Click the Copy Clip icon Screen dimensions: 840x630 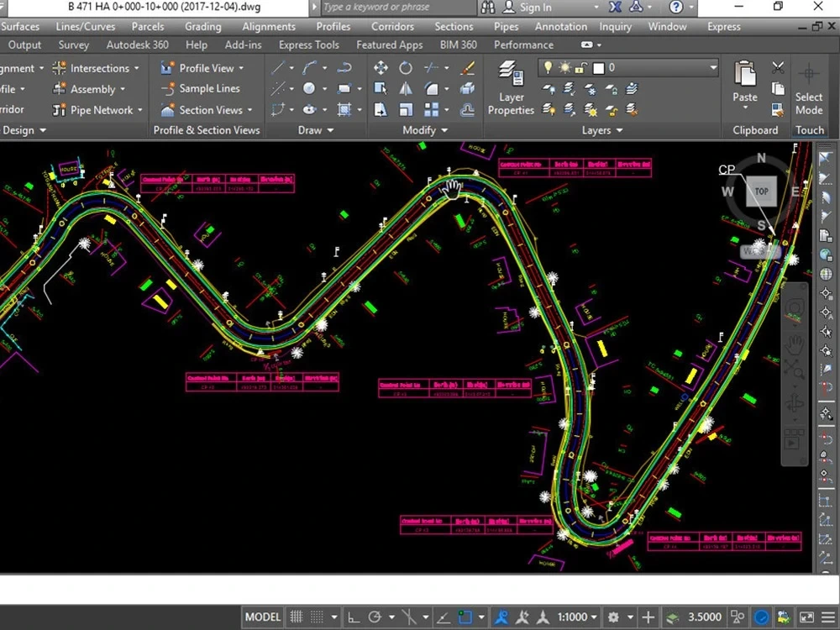pos(778,88)
